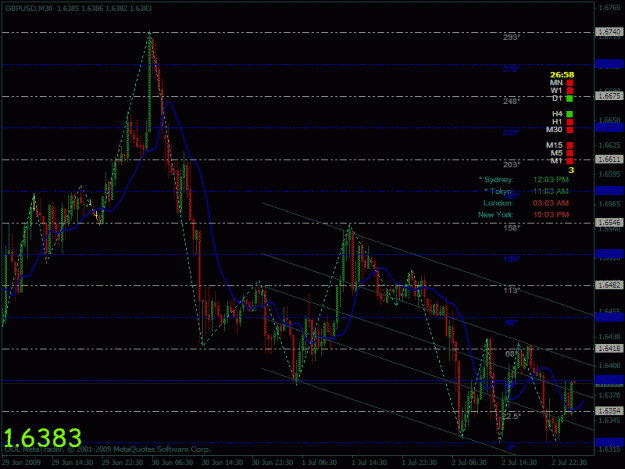Click the green D1 trend indicator square
This screenshot has width=625, height=469.
point(570,98)
